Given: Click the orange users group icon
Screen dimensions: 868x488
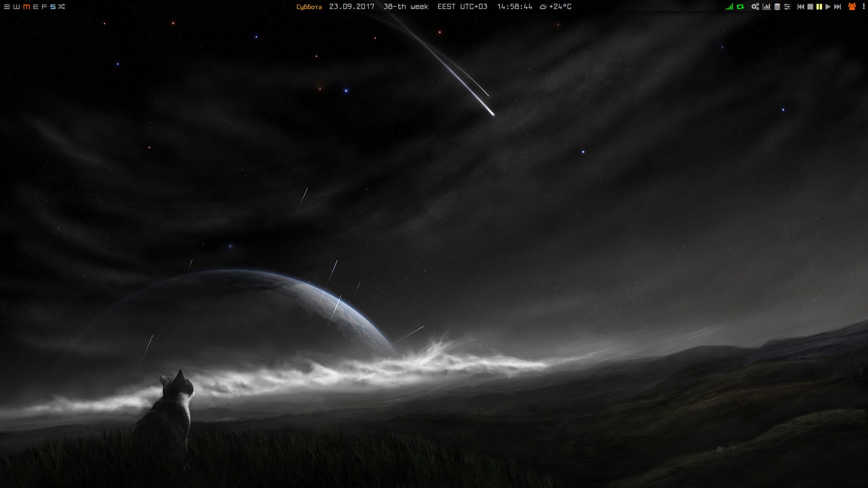Looking at the screenshot, I should (852, 7).
